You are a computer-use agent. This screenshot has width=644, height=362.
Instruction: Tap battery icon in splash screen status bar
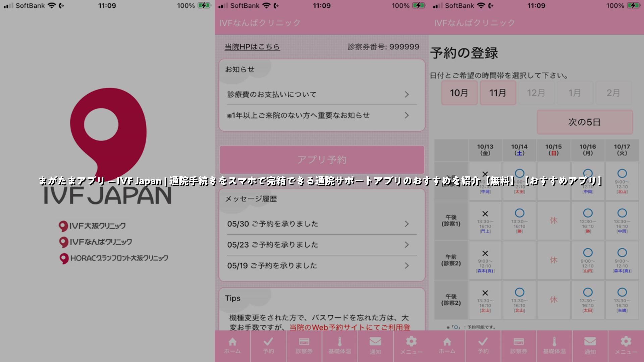coord(204,6)
